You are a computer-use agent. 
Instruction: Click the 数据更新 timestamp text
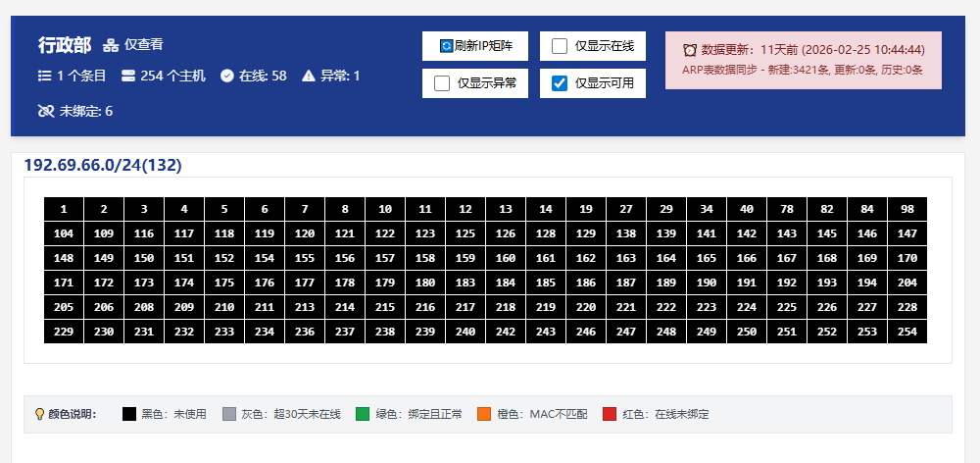click(x=813, y=50)
